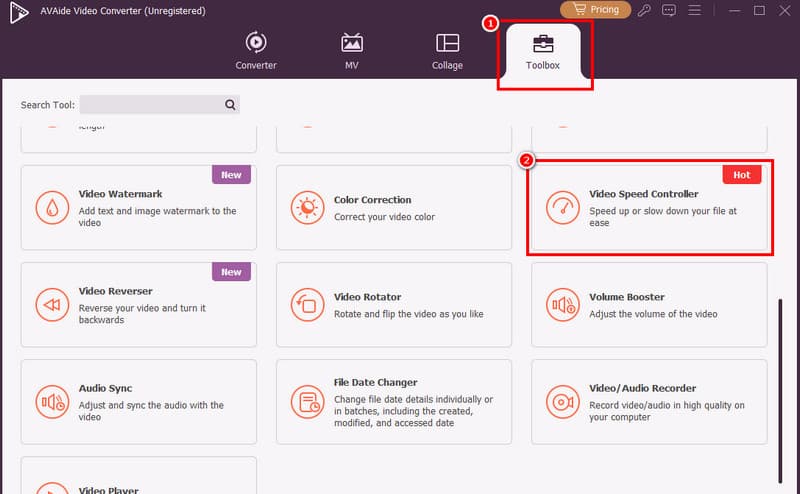Image resolution: width=800 pixels, height=494 pixels.
Task: Click the Volume Booster speaker icon
Action: [x=561, y=304]
